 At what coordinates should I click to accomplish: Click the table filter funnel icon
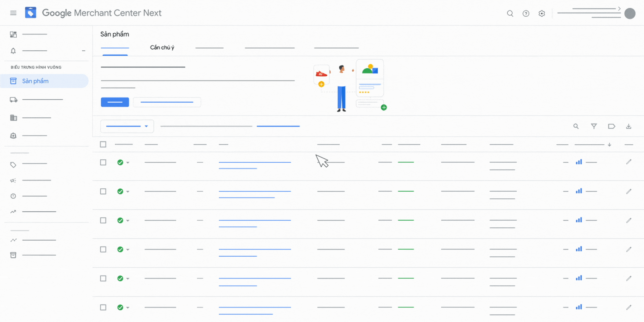coord(594,126)
